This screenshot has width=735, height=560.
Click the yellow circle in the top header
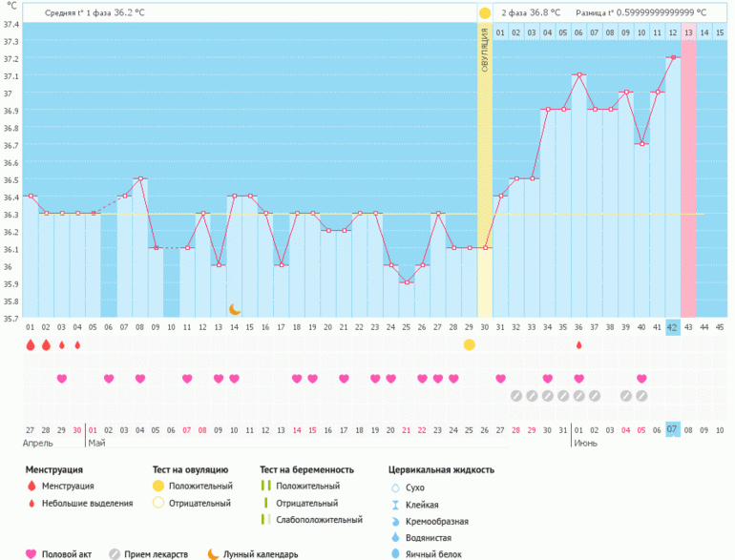pos(485,12)
